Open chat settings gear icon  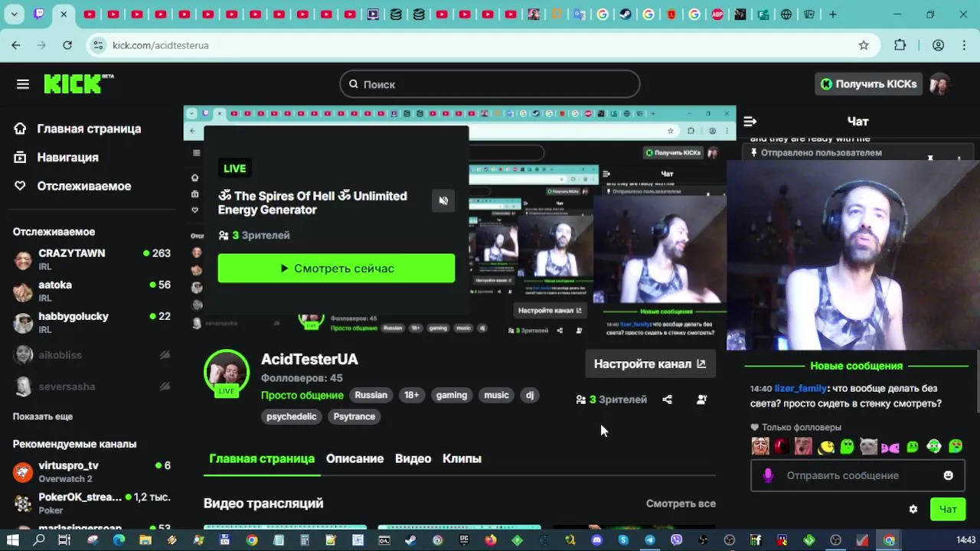point(913,509)
